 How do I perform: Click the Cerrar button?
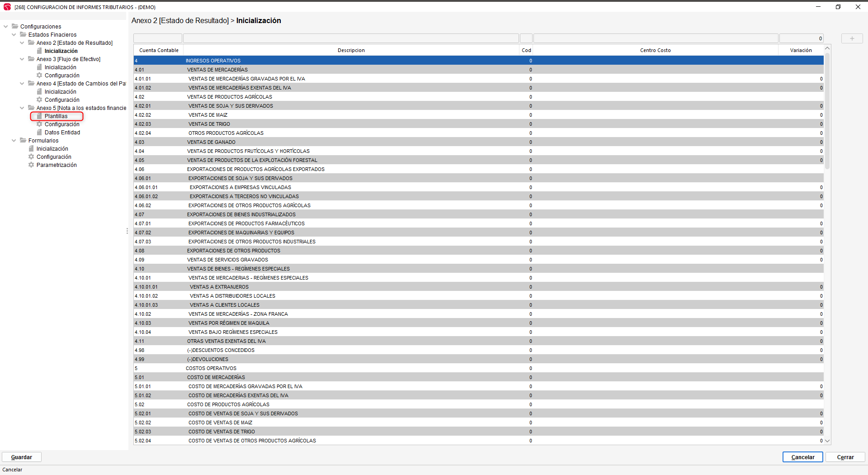[845, 457]
